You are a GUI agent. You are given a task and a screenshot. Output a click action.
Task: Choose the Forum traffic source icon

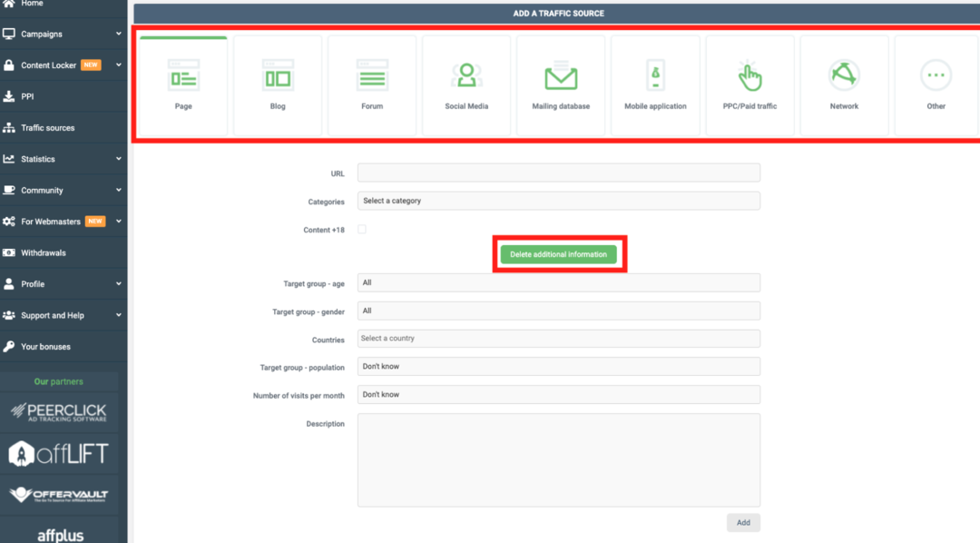[x=371, y=84]
